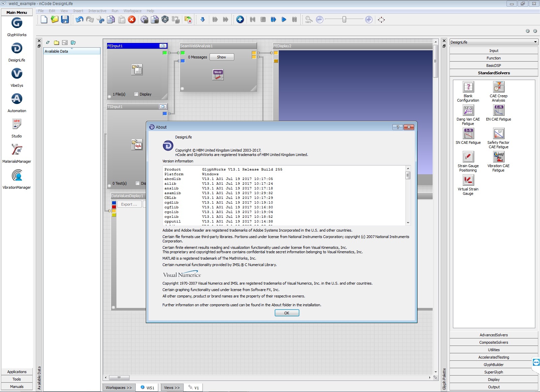
Task: Select the Blank Configuration glyph
Action: click(x=468, y=87)
